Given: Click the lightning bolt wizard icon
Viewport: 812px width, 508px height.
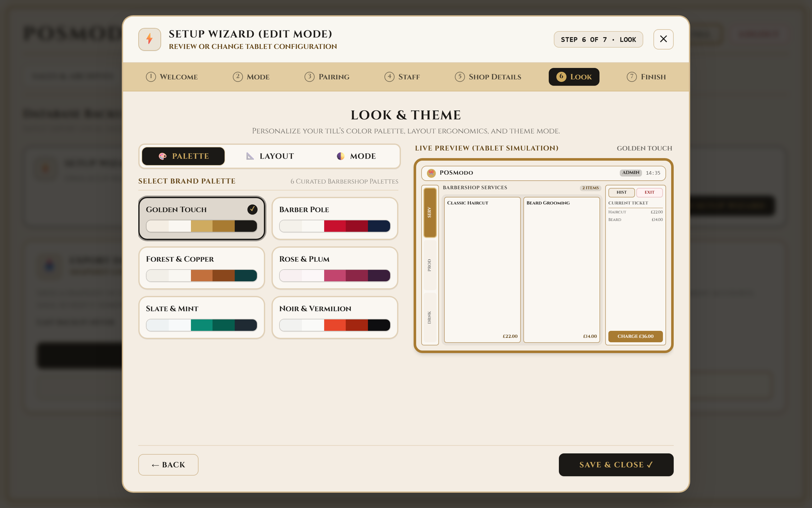Looking at the screenshot, I should tap(150, 39).
